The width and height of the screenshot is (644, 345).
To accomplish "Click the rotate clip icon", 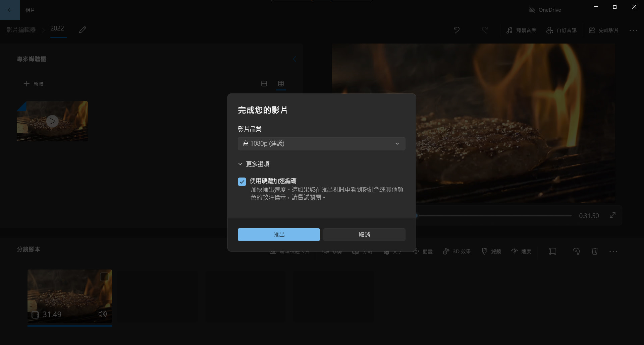I will pyautogui.click(x=576, y=251).
